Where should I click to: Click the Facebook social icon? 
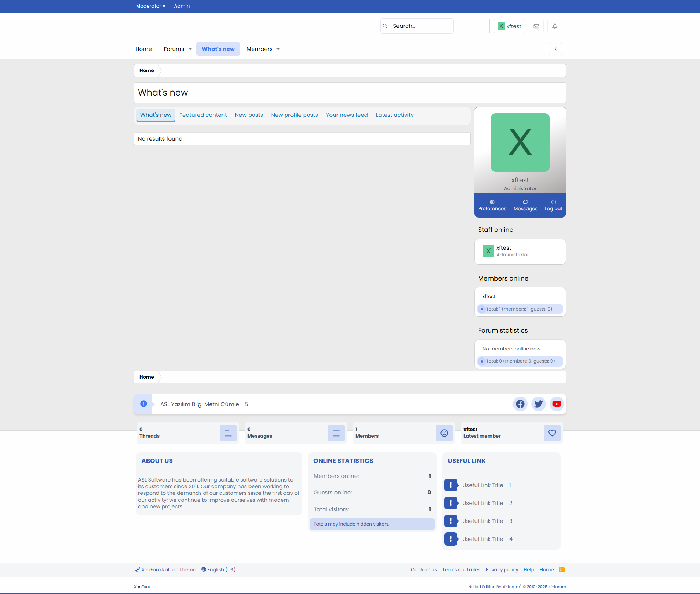(x=520, y=404)
